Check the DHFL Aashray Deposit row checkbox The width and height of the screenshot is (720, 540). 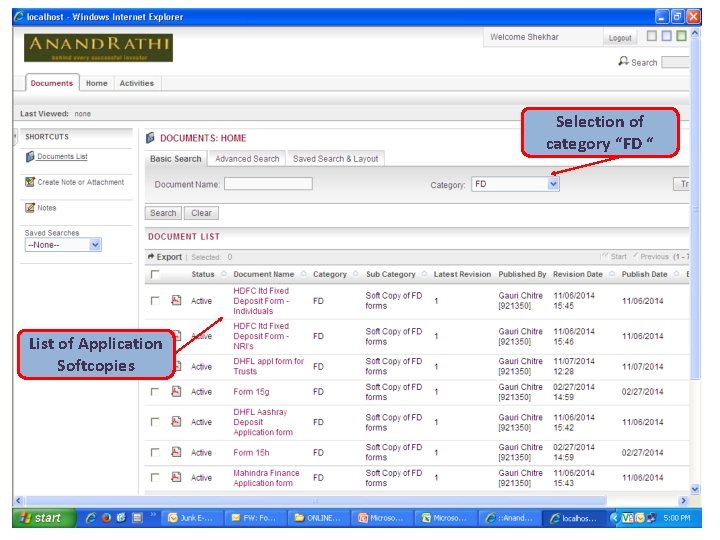coord(155,422)
